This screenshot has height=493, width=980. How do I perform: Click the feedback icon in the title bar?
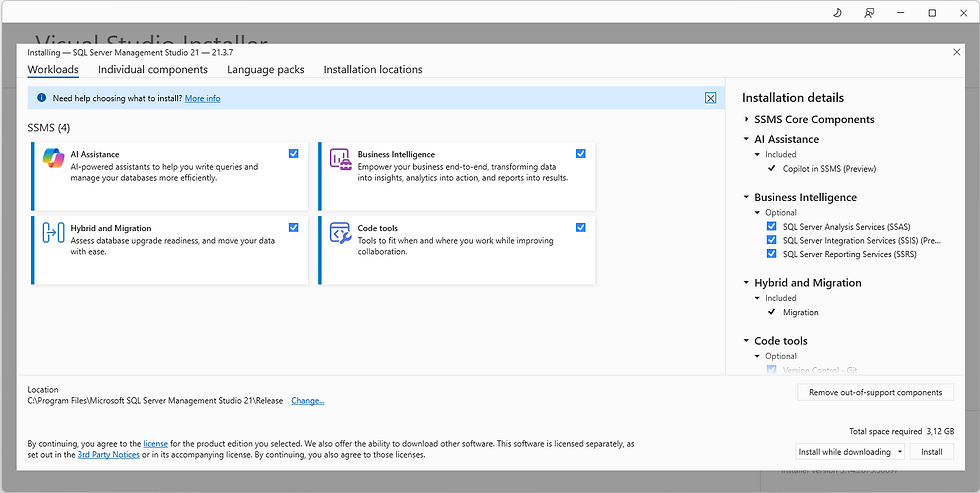(x=869, y=13)
